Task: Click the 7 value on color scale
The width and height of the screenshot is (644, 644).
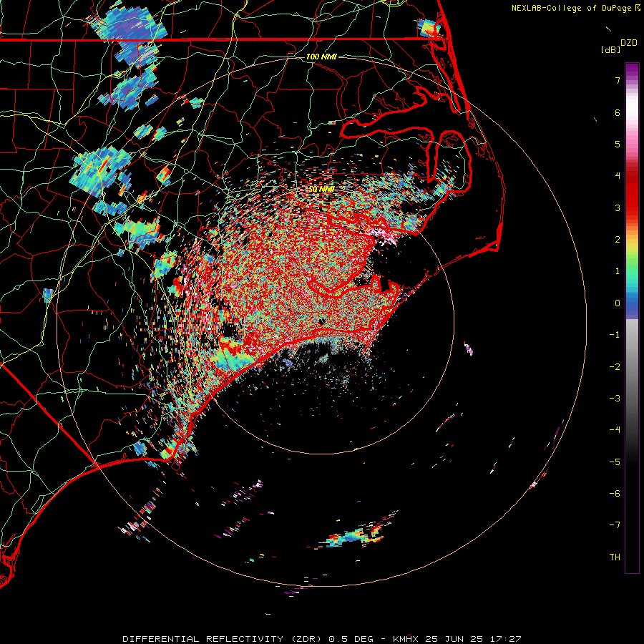Action: (x=618, y=80)
